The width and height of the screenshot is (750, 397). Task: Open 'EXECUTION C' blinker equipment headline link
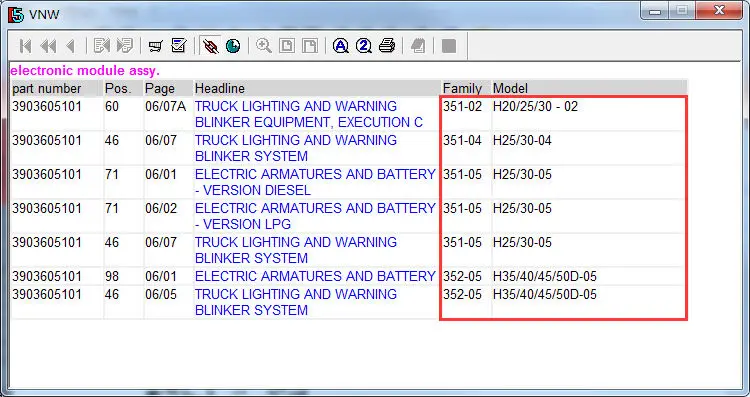coord(309,114)
